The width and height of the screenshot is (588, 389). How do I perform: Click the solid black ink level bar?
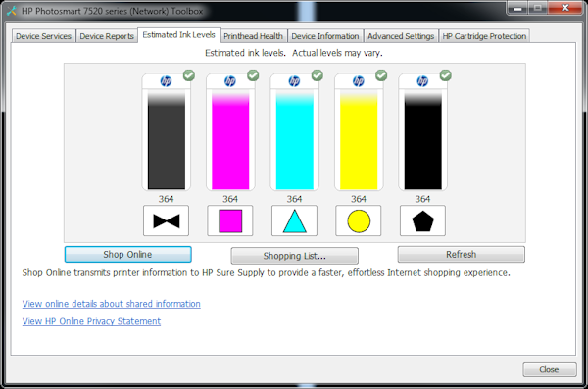pyautogui.click(x=423, y=140)
